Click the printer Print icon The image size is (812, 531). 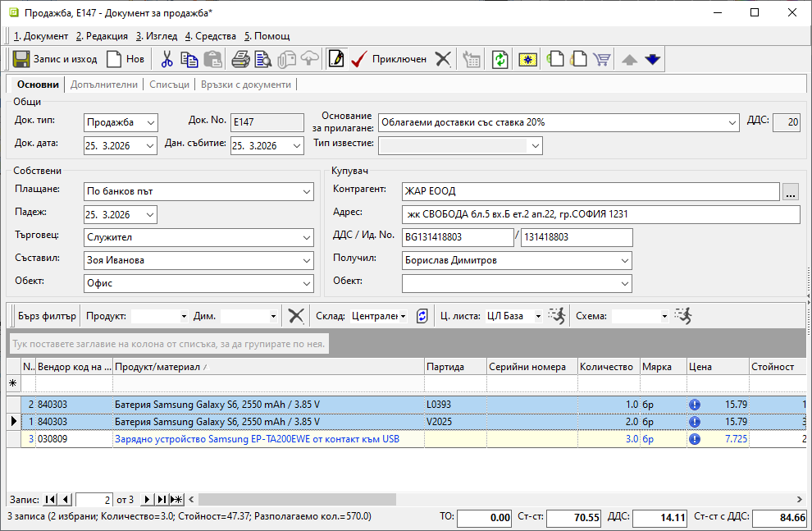pyautogui.click(x=240, y=59)
